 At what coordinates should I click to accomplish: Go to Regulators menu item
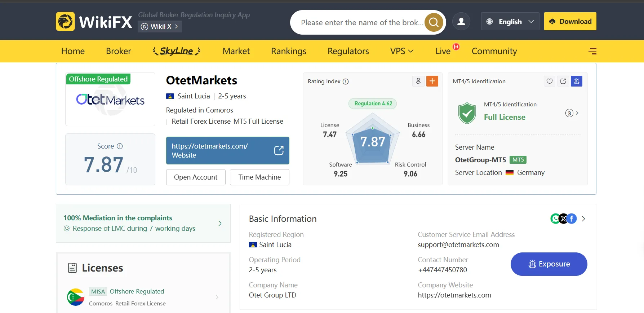pyautogui.click(x=348, y=51)
